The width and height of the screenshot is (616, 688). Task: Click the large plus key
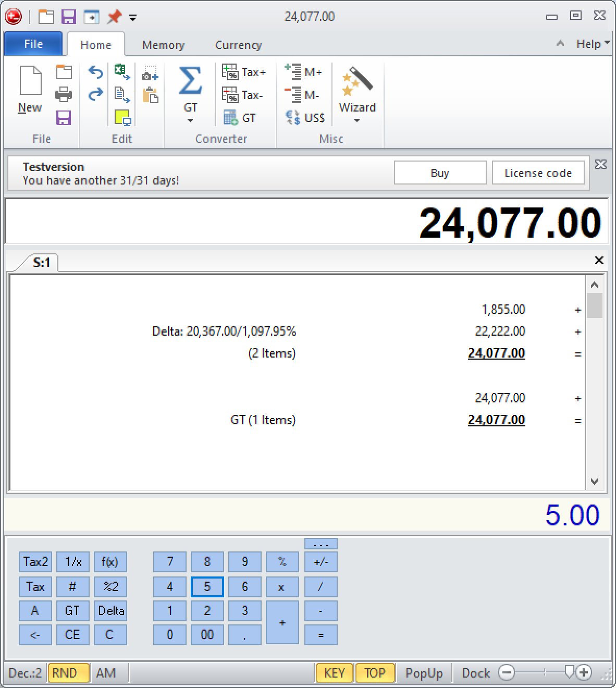click(282, 623)
